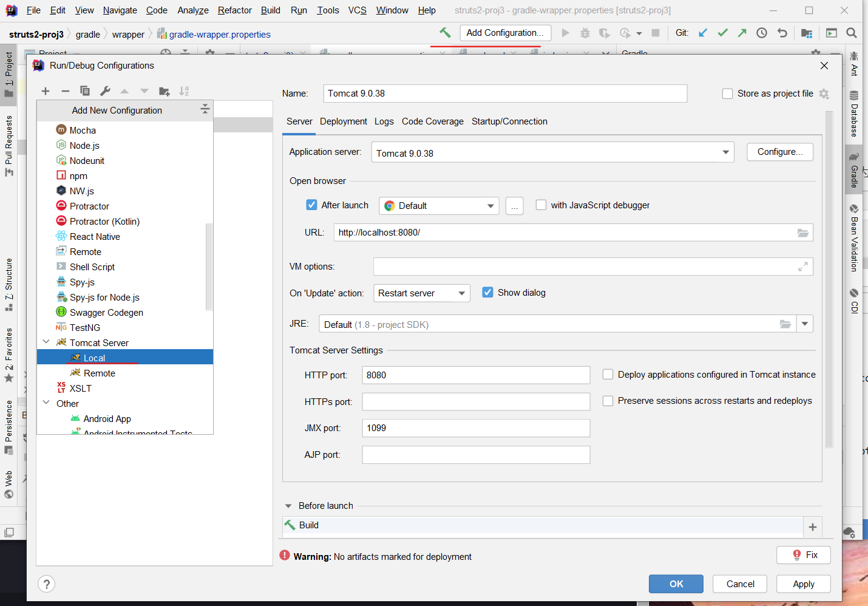This screenshot has height=606, width=868.
Task: Collapse the Other tree node
Action: 46,403
